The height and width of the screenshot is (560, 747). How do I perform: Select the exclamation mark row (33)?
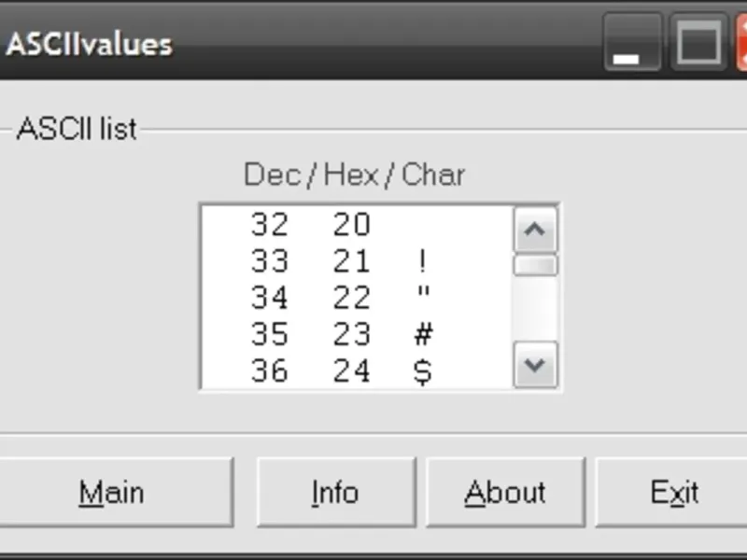tap(355, 261)
